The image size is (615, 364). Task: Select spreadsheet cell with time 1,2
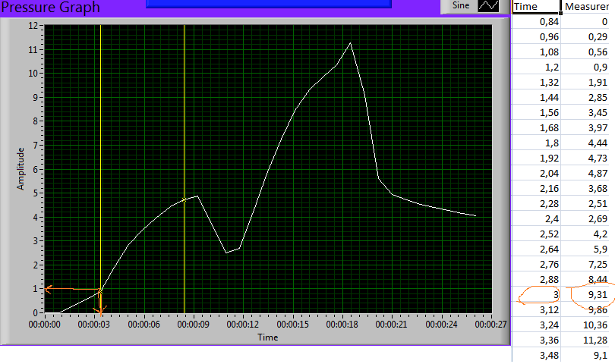[537, 67]
